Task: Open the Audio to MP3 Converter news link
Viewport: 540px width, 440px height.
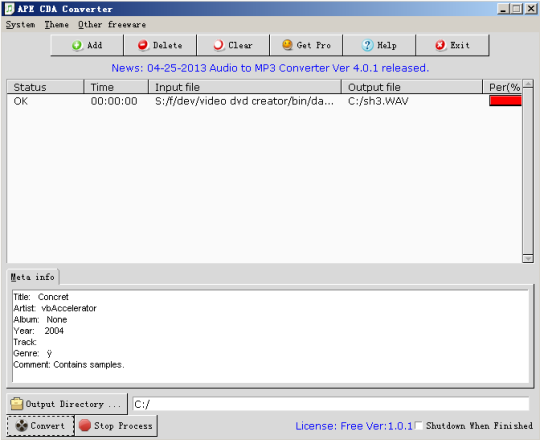Action: [270, 68]
